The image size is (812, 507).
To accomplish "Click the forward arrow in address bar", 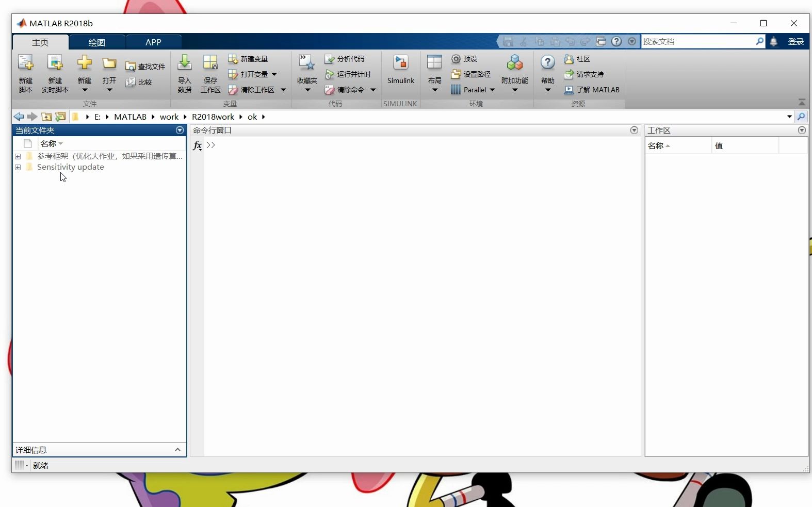I will [32, 117].
